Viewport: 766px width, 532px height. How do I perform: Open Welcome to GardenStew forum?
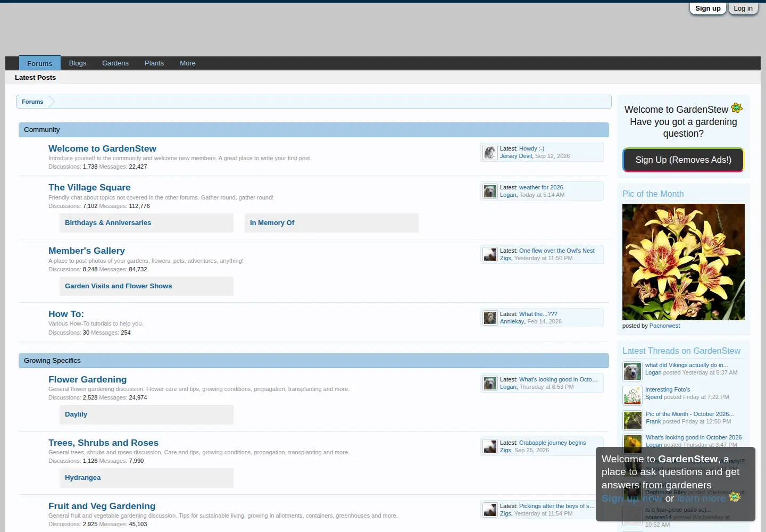point(102,148)
